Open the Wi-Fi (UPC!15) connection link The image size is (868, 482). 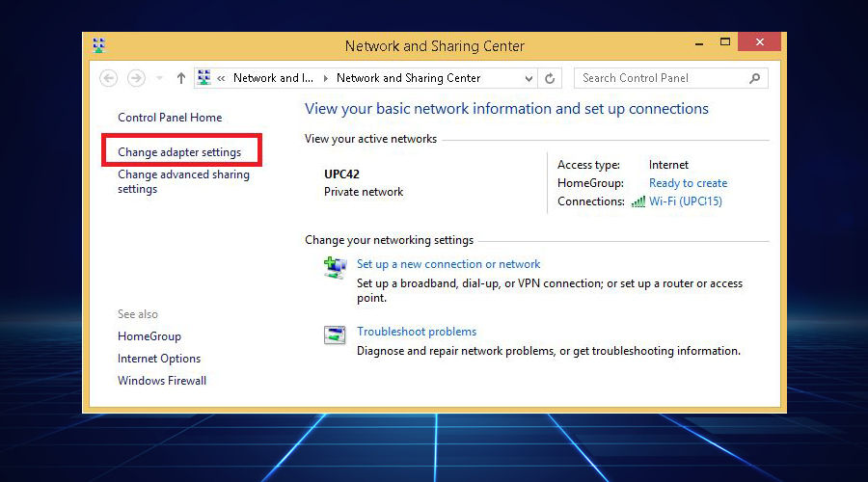[x=686, y=201]
